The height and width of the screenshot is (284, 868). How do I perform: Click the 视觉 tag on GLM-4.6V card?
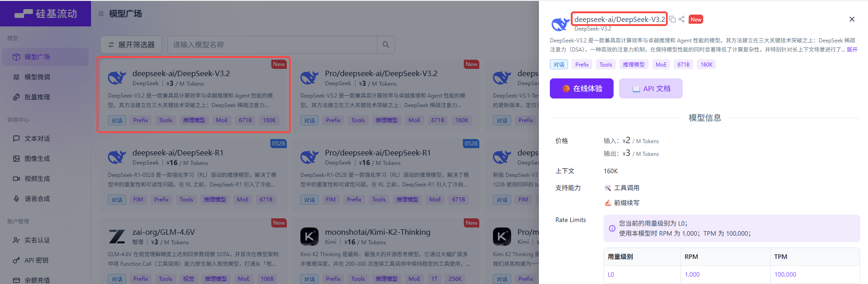188,279
